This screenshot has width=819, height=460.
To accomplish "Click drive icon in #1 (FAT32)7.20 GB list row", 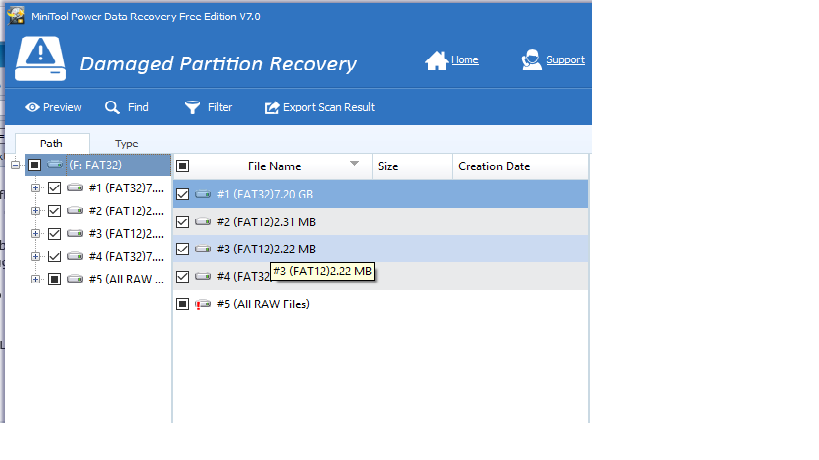I will (x=203, y=194).
